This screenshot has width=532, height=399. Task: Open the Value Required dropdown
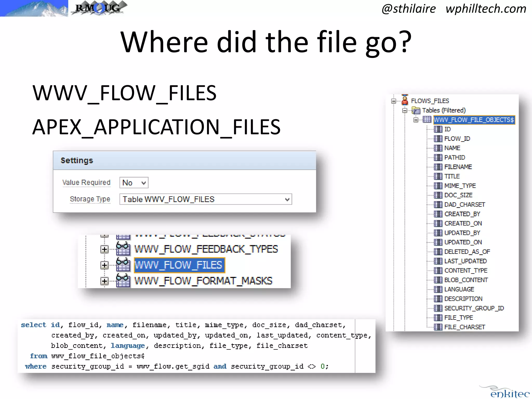pos(134,183)
